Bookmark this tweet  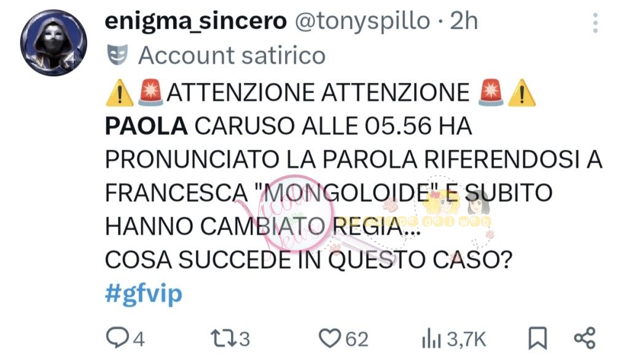pyautogui.click(x=537, y=338)
